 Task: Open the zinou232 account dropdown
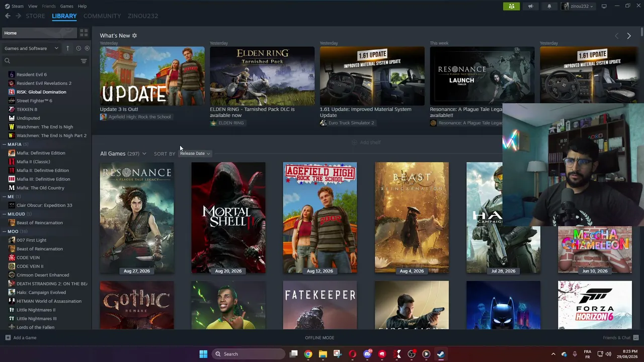click(578, 6)
